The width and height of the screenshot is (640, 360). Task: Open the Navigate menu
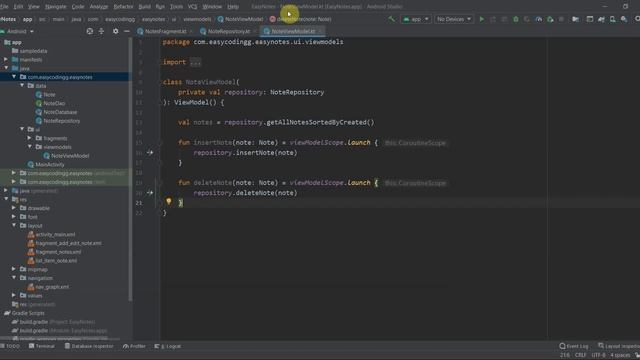pos(55,7)
